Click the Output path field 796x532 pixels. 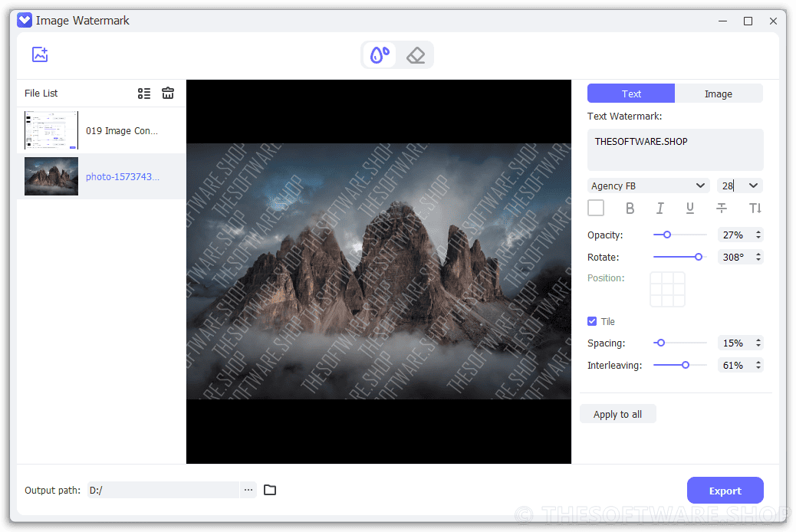click(x=163, y=490)
